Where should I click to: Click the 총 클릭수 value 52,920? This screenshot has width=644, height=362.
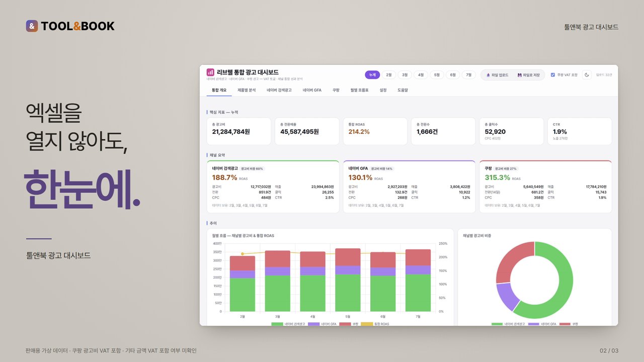pyautogui.click(x=495, y=132)
